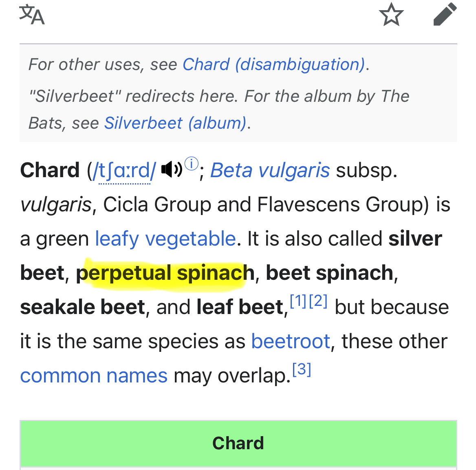
Task: Click the bold leaf beet text
Action: [x=240, y=307]
